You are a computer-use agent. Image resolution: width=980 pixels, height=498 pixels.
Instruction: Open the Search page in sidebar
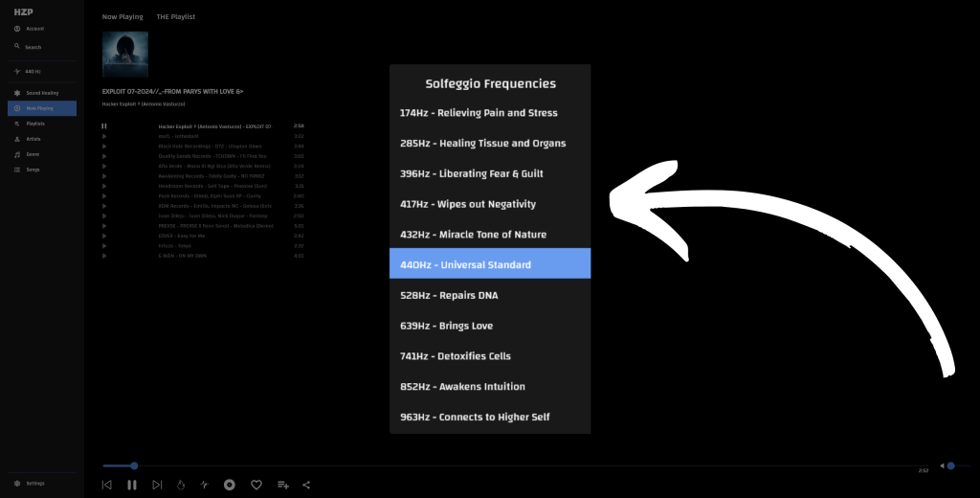[x=33, y=47]
